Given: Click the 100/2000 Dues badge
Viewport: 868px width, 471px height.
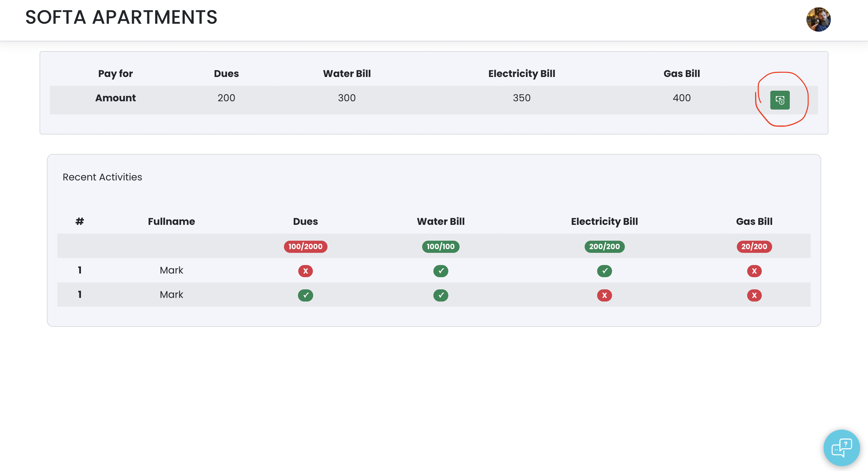Looking at the screenshot, I should [x=305, y=246].
